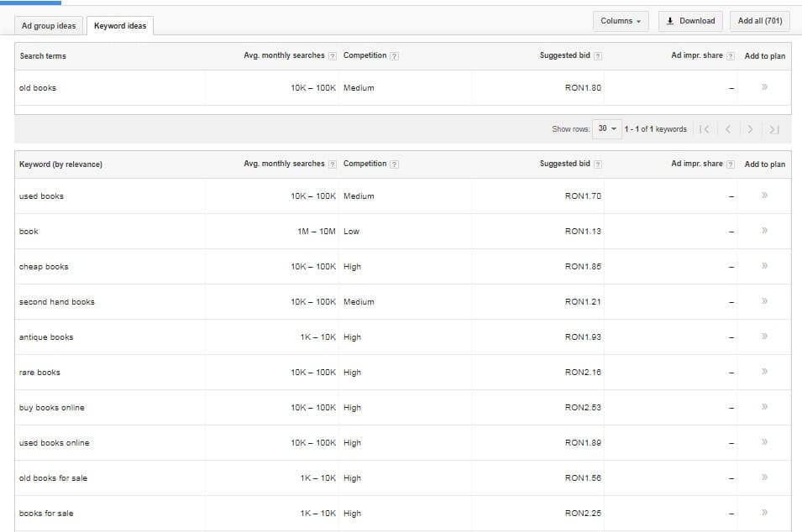The height and width of the screenshot is (532, 802).
Task: Add "old books" search term to plan
Action: [x=764, y=87]
